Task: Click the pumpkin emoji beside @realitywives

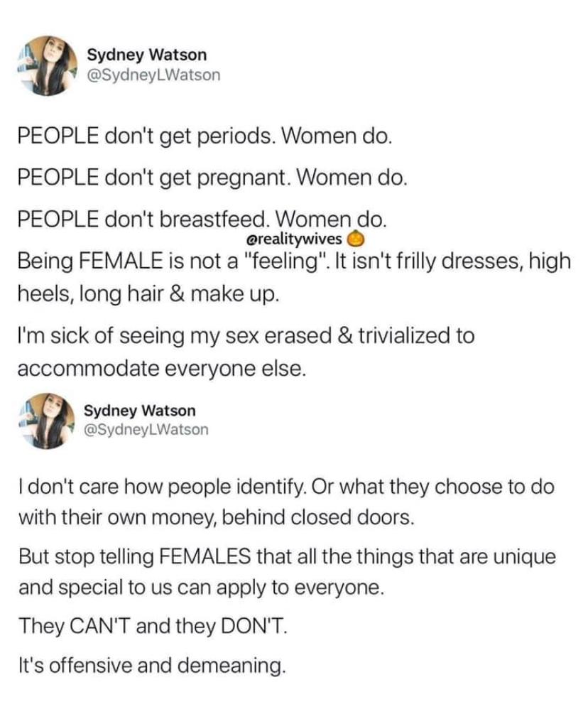Action: point(356,239)
